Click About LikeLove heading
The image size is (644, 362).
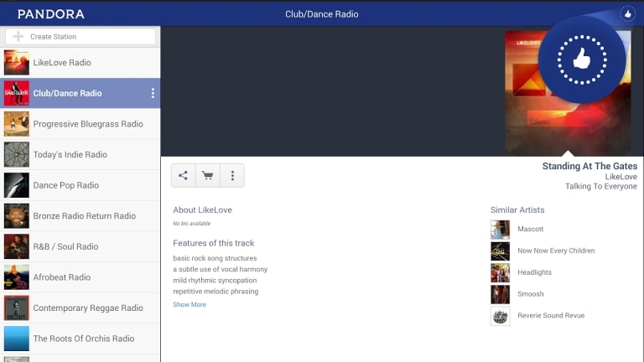pos(202,209)
